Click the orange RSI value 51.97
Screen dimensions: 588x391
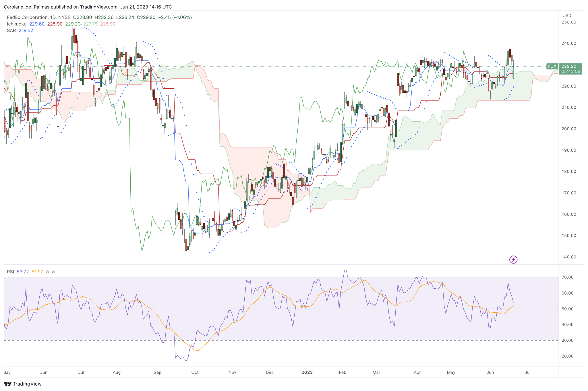37,272
